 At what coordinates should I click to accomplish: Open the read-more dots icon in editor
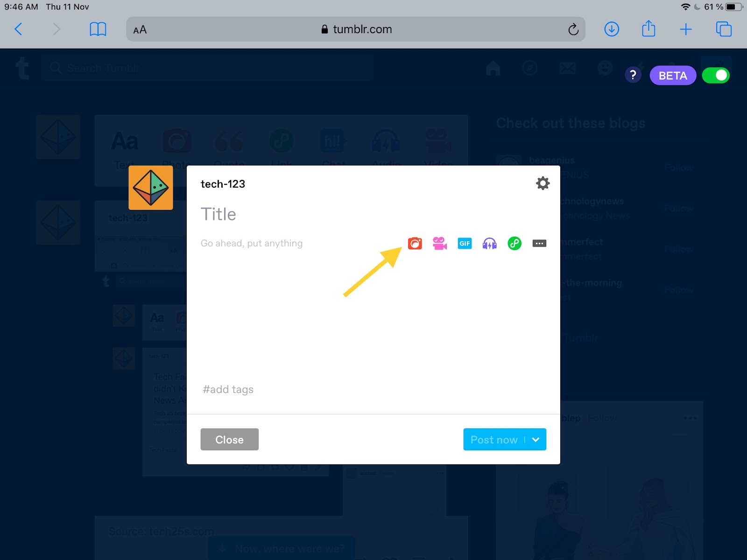click(539, 243)
